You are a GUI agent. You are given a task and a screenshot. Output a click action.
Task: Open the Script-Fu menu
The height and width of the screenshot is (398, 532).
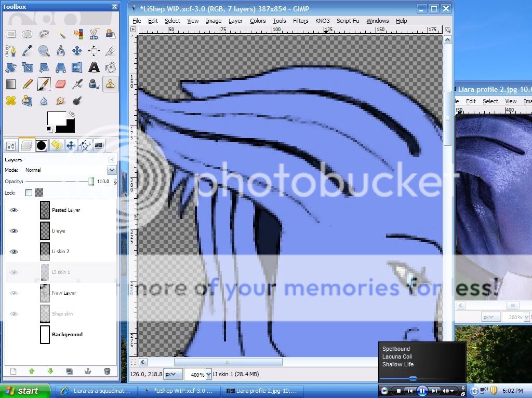pyautogui.click(x=348, y=21)
